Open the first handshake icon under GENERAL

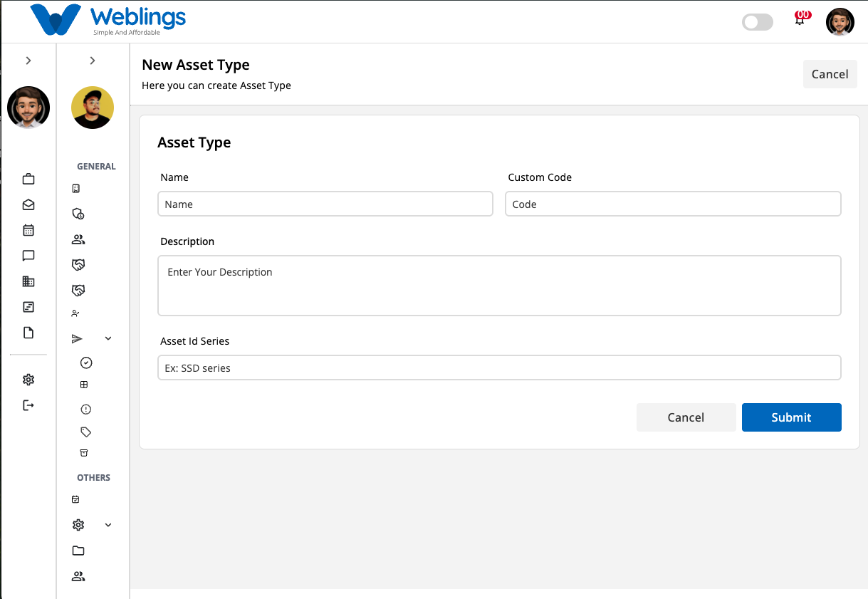coord(78,265)
